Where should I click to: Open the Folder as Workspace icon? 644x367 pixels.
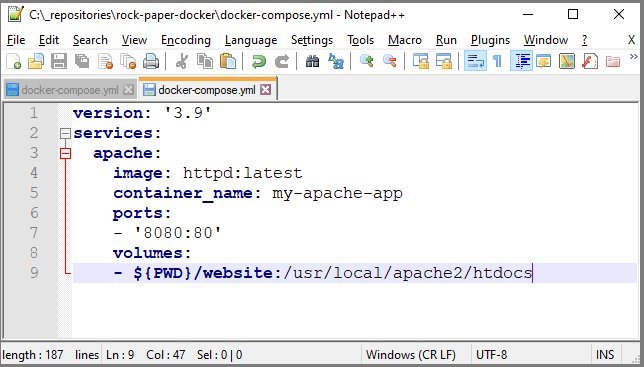tap(613, 62)
